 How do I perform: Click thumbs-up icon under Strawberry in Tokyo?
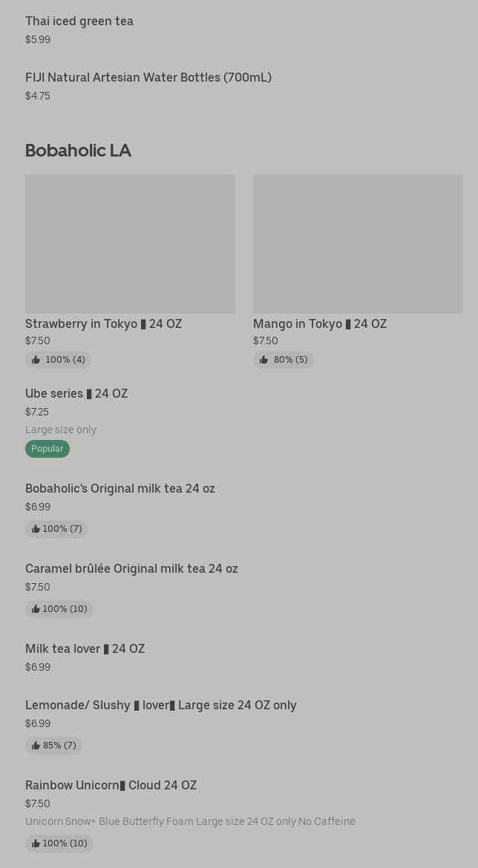(x=36, y=360)
